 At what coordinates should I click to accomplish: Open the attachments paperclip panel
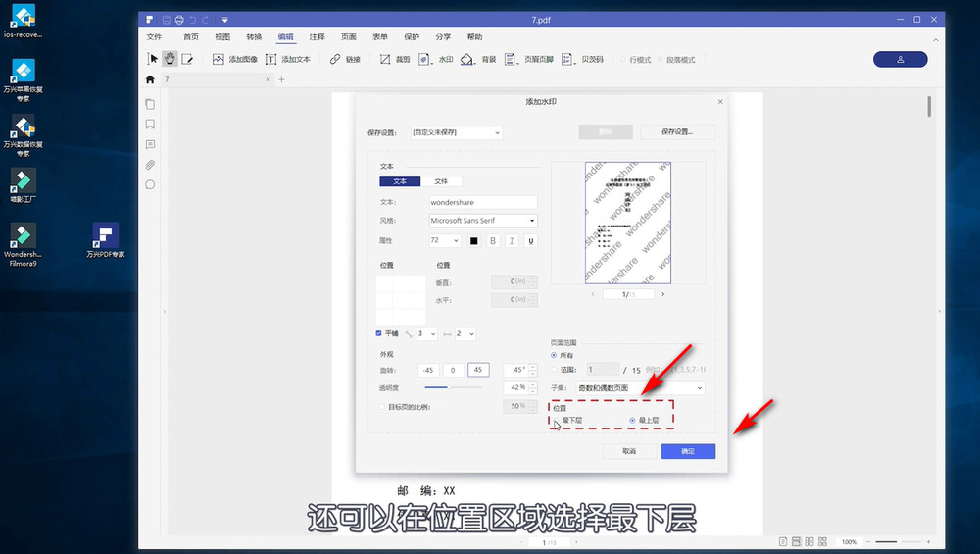point(150,165)
